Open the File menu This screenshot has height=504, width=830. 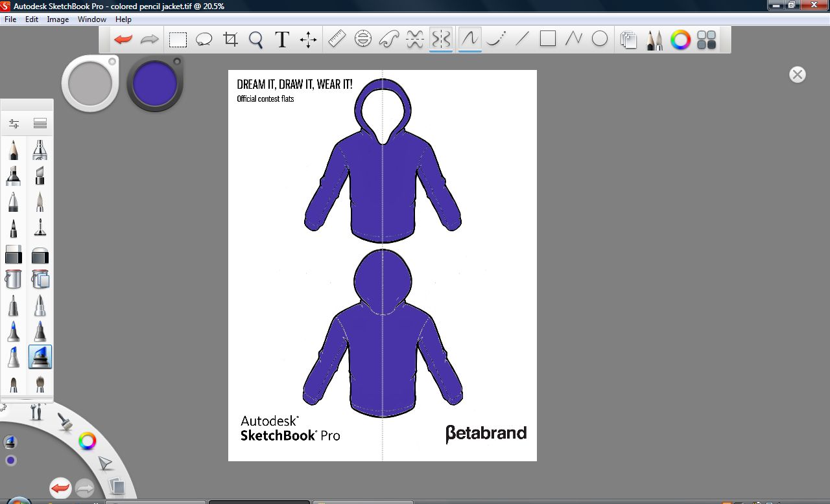pos(10,19)
